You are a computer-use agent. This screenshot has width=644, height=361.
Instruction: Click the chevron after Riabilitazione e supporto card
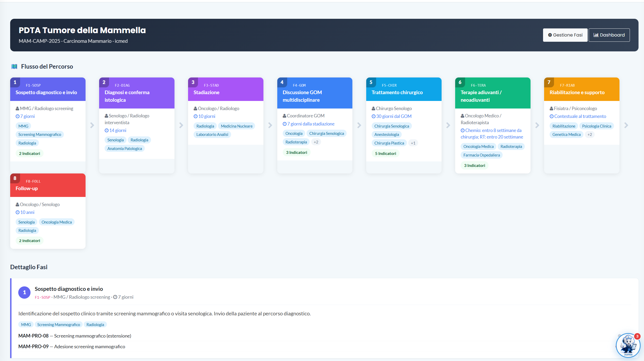[626, 125]
